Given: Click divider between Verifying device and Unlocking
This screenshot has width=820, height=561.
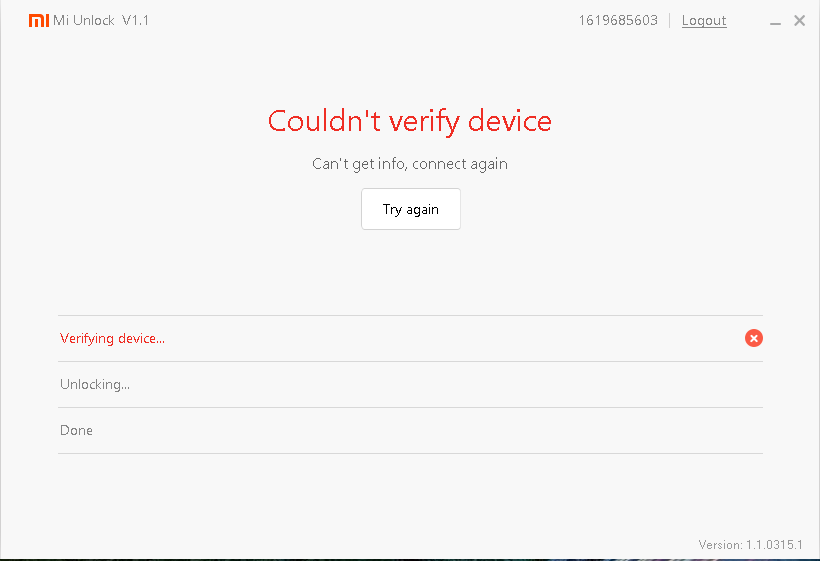Looking at the screenshot, I should 410,362.
